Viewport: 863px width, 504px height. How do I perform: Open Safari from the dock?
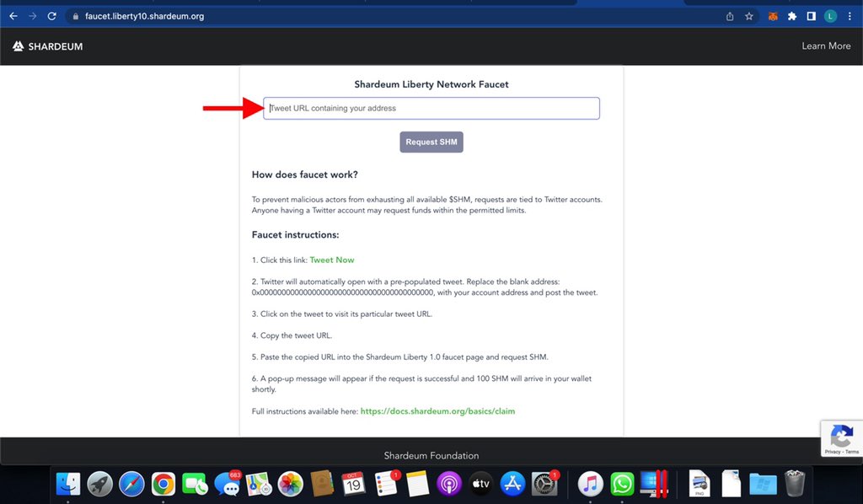click(131, 484)
